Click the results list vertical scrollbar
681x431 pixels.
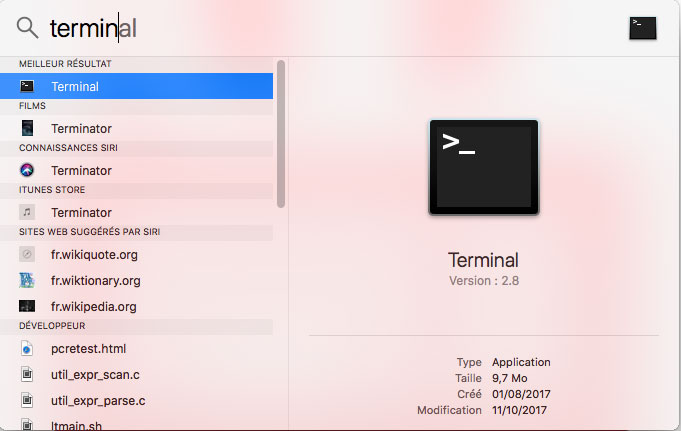tap(281, 134)
